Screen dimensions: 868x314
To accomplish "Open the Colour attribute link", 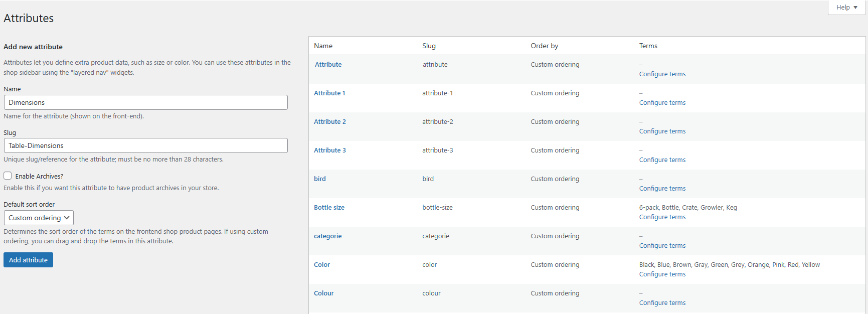I will click(x=323, y=293).
